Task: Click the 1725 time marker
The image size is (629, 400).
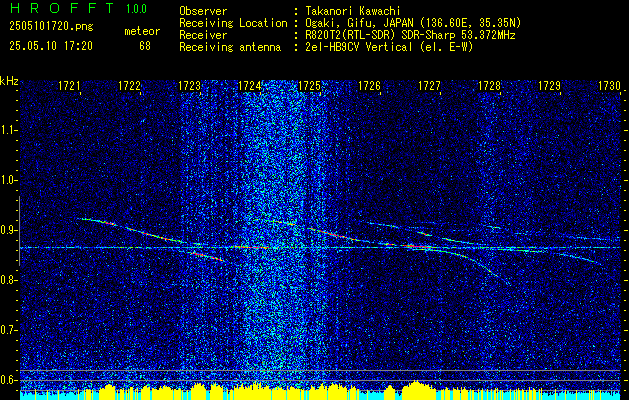Action: click(x=309, y=86)
